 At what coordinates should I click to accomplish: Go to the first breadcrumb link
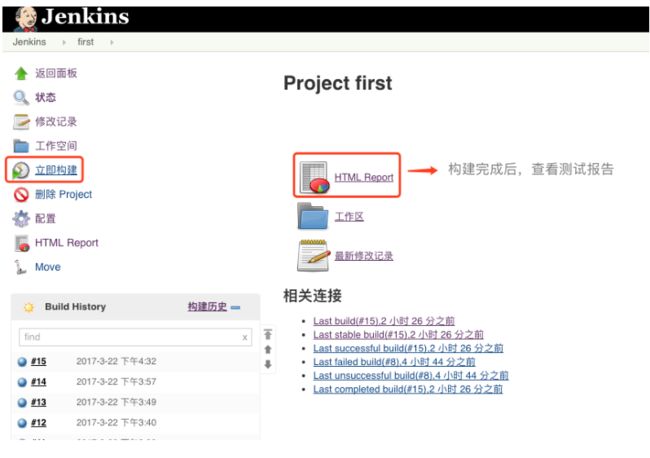85,42
